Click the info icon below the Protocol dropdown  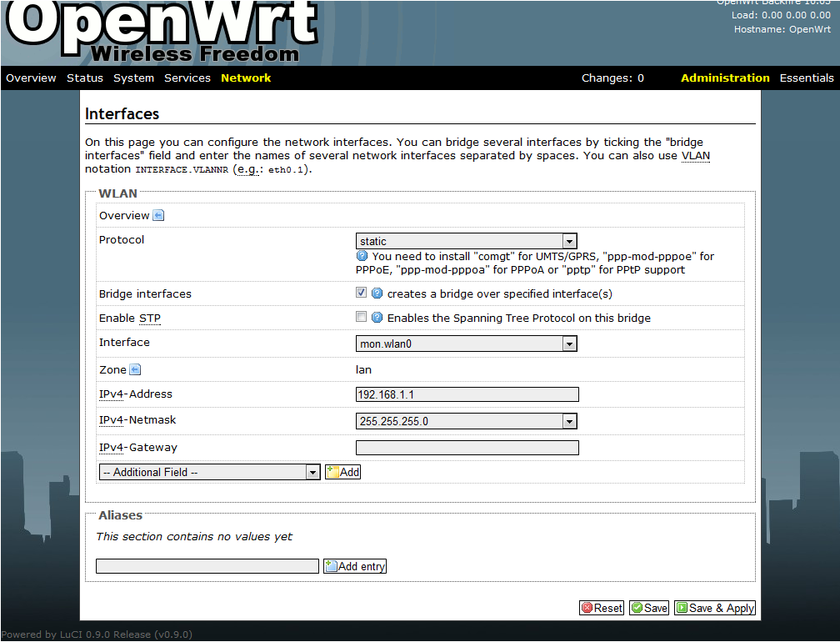pos(362,256)
